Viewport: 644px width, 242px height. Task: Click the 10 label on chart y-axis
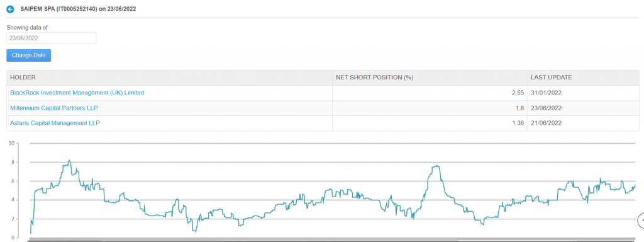(11, 143)
